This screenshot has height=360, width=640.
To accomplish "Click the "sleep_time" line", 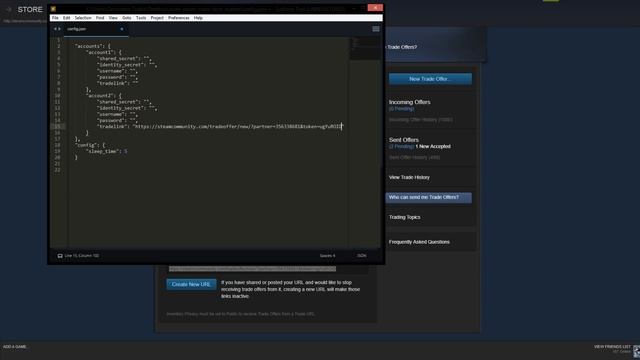I will tap(107, 151).
